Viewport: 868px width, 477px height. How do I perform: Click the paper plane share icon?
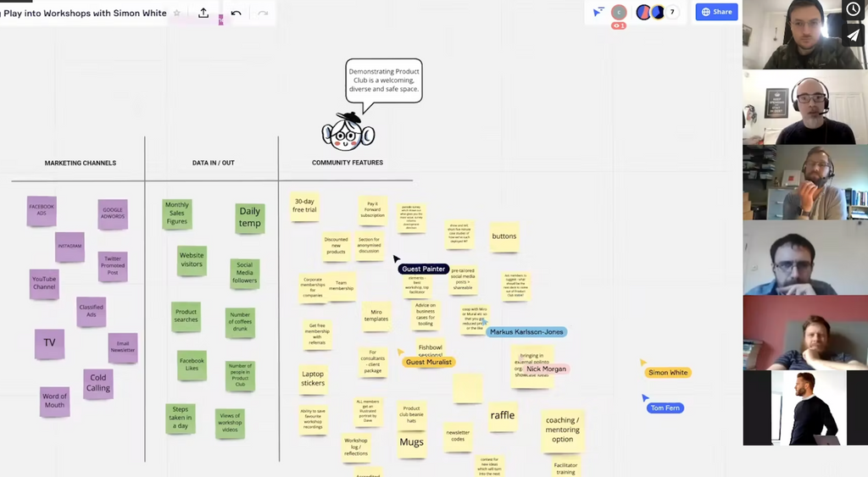click(x=853, y=35)
